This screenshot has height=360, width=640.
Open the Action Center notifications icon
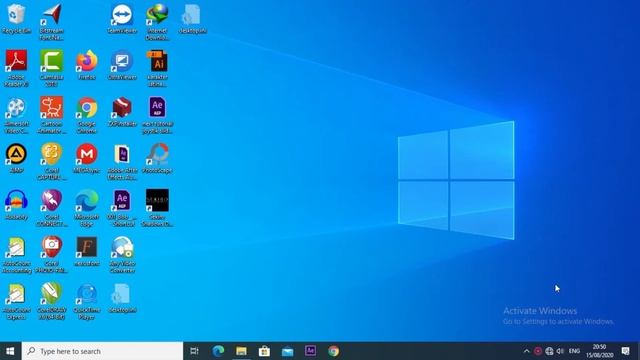click(625, 351)
